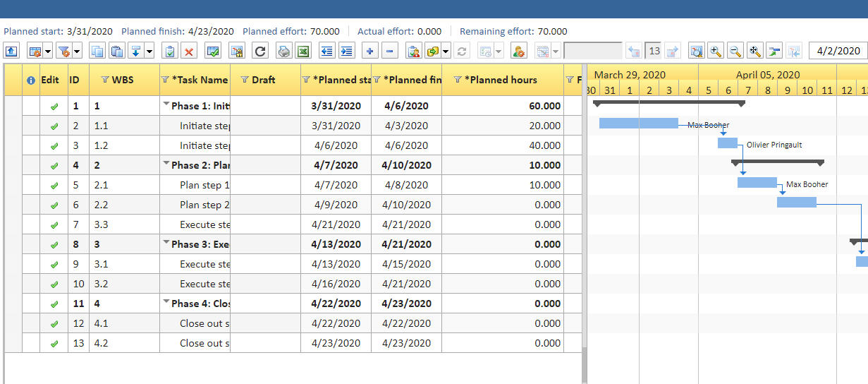This screenshot has width=868, height=384.
Task: Click the 60.000 planned hours cell
Action: [x=503, y=106]
